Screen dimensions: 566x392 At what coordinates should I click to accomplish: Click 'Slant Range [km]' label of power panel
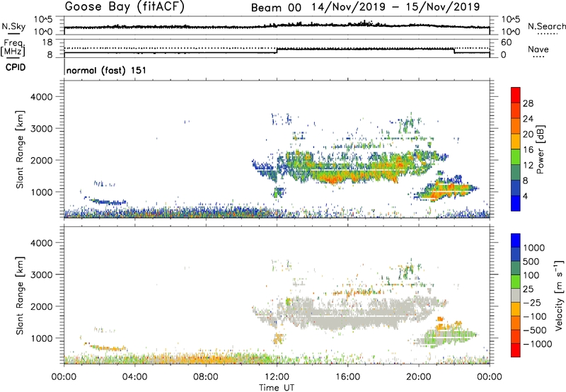click(x=20, y=149)
